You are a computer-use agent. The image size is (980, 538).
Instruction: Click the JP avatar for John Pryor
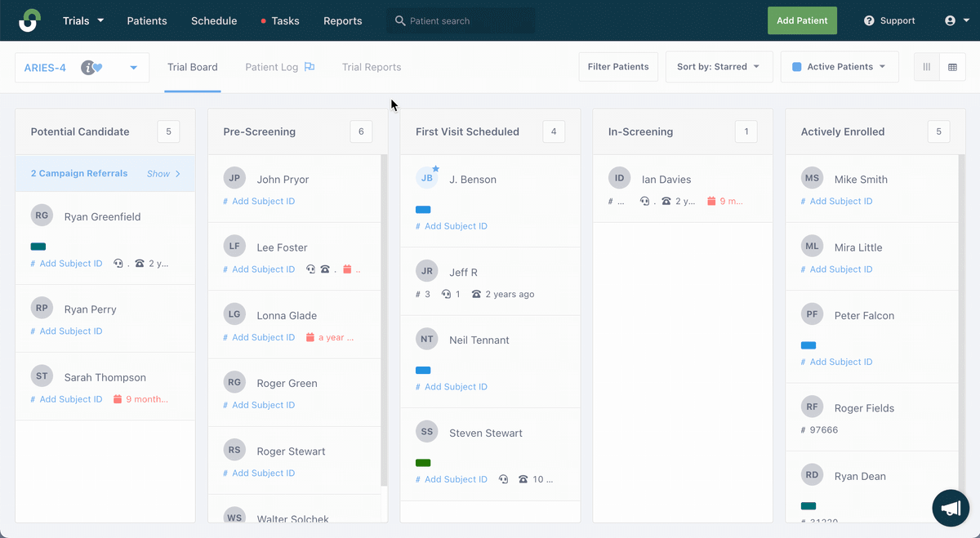click(234, 177)
